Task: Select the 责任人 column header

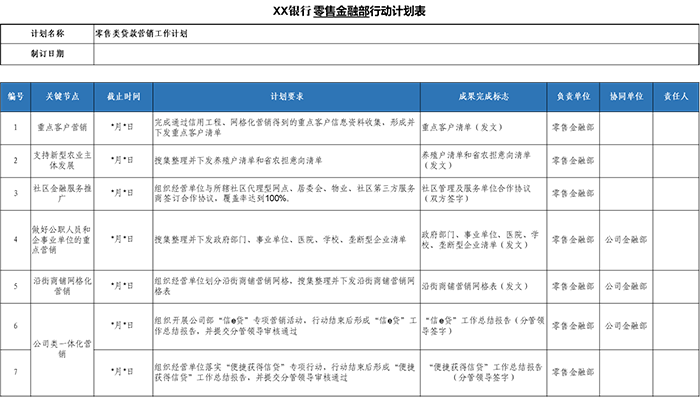Action: 676,96
